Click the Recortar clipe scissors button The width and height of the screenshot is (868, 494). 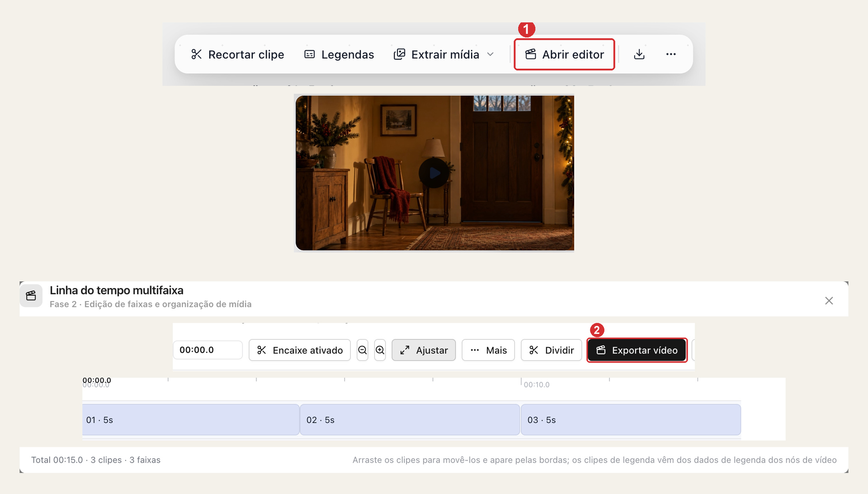238,54
